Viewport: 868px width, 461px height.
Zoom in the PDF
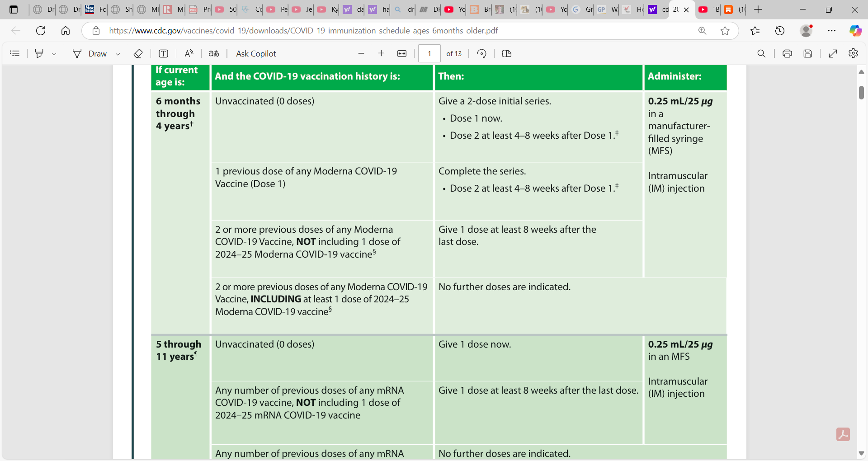tap(381, 53)
